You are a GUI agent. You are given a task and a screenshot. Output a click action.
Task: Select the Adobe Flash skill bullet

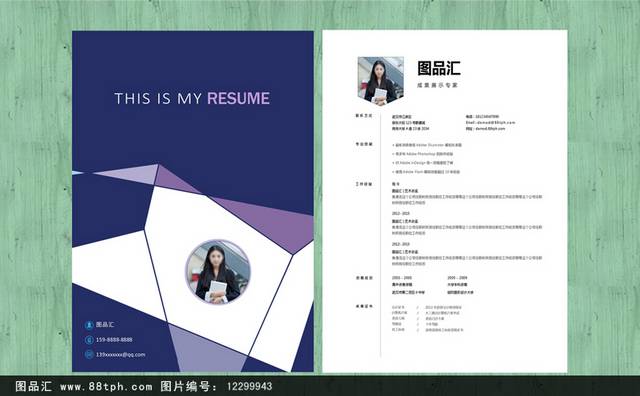coord(426,172)
